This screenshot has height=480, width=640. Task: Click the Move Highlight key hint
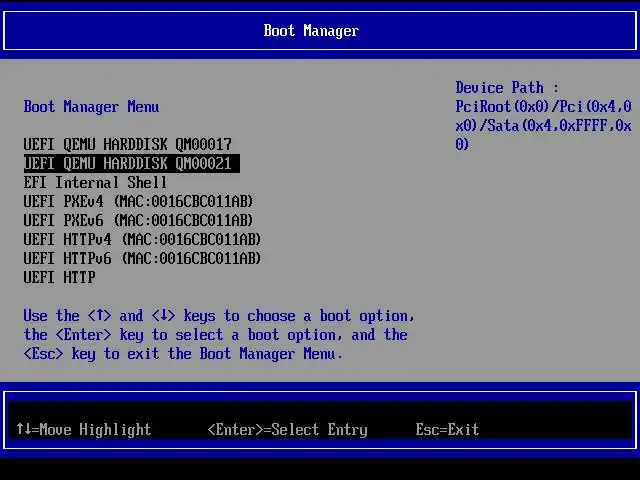[x=84, y=429]
